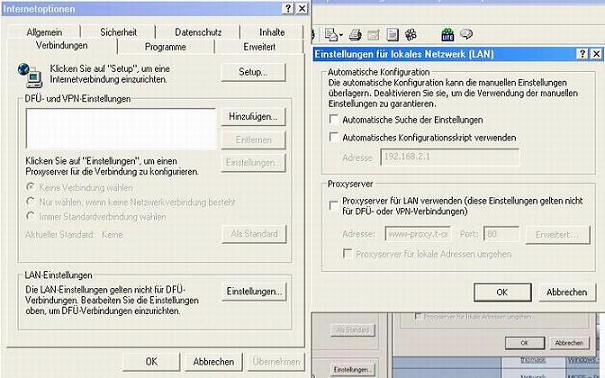Screen dimensions: 605x378
Task: Click Als Standard button in background window
Action: 353,330
